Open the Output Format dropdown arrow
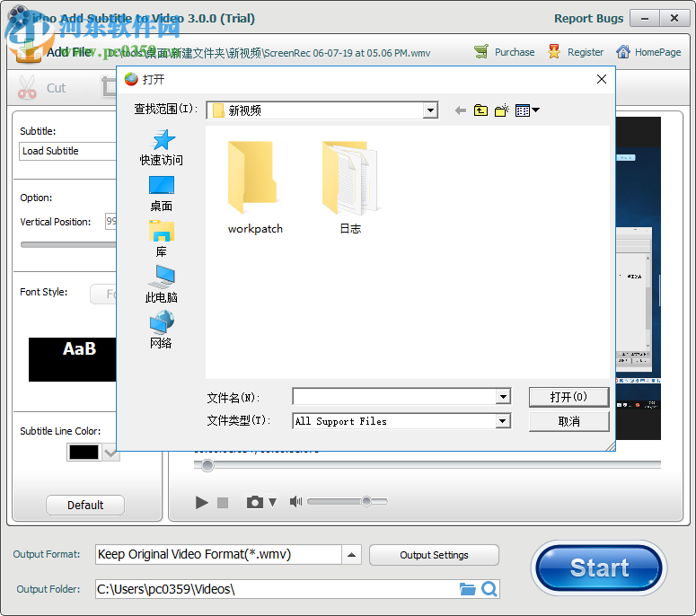This screenshot has height=616, width=696. 351,555
